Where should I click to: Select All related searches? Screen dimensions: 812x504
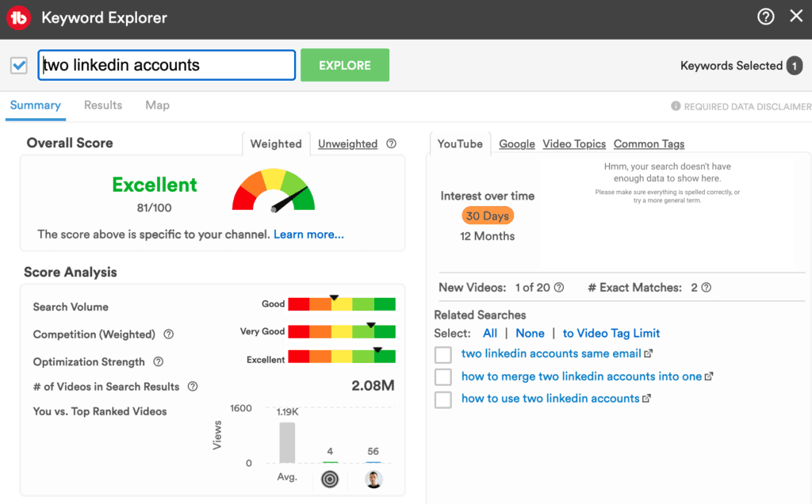(490, 334)
